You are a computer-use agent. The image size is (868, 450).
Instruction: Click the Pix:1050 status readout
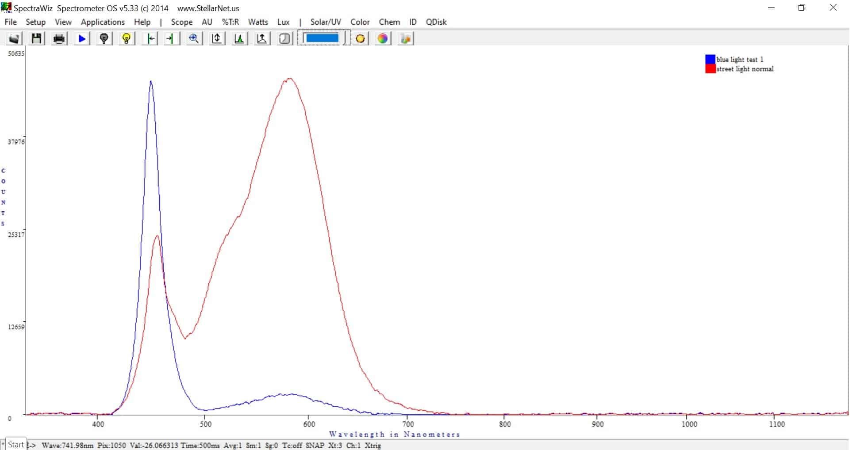click(111, 446)
